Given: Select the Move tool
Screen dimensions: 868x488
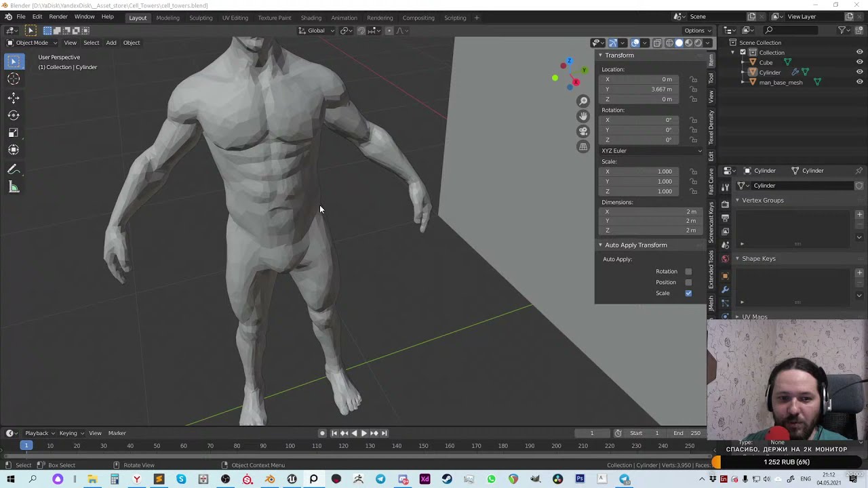Looking at the screenshot, I should coord(14,98).
